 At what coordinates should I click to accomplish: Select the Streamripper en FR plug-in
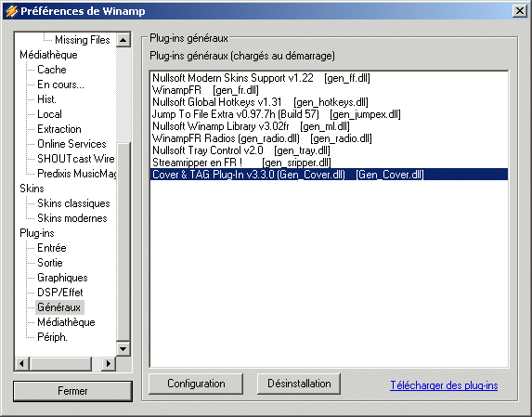[329, 163]
